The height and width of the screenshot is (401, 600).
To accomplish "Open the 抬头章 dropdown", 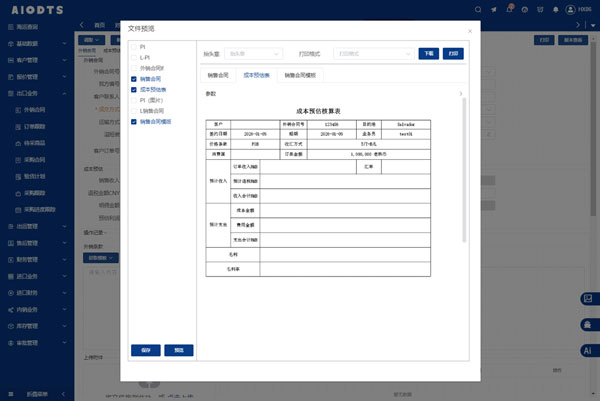I will coord(254,54).
